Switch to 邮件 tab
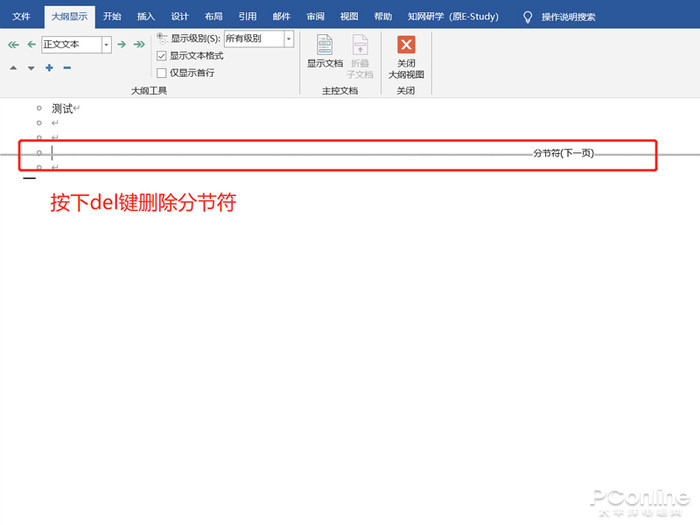 pos(281,17)
